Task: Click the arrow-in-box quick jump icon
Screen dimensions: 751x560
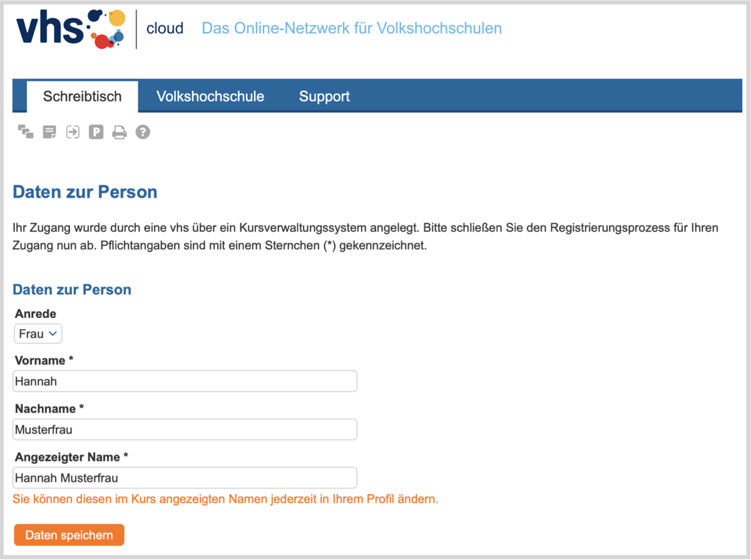Action: coord(73,132)
